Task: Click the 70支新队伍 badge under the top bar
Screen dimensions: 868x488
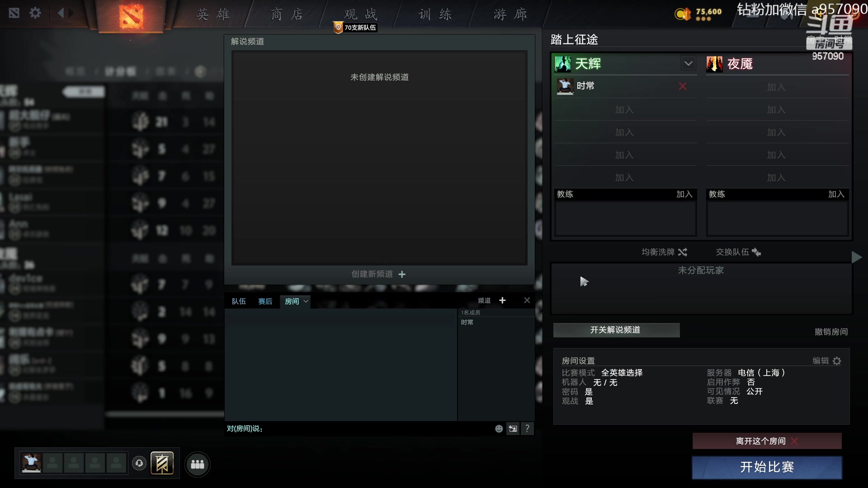Action: [x=354, y=28]
